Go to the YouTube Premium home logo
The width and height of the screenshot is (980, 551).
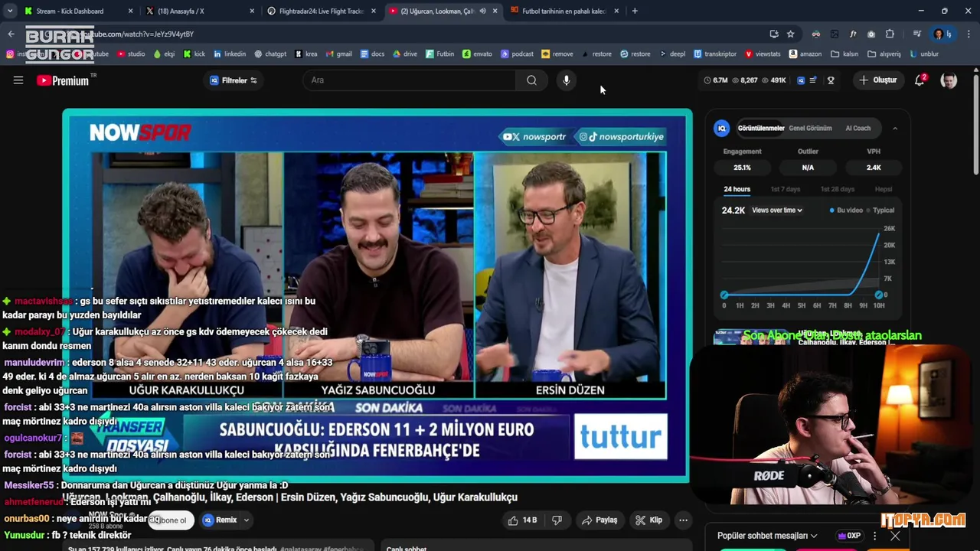63,80
